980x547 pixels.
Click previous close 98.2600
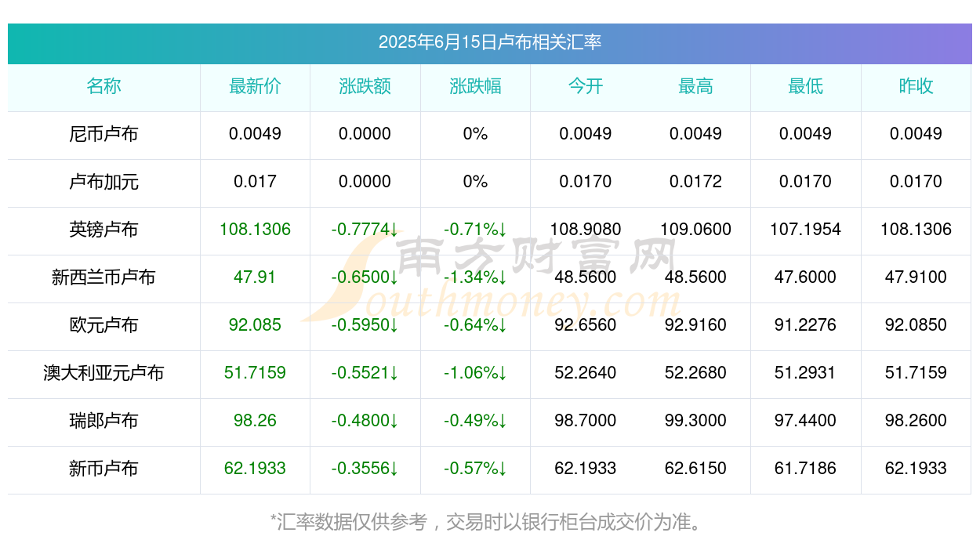pos(916,421)
